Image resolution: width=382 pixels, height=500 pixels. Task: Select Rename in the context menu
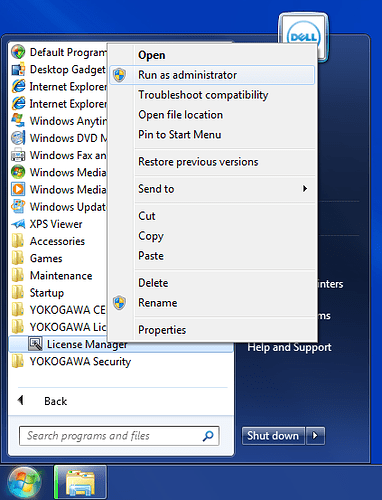click(x=212, y=303)
